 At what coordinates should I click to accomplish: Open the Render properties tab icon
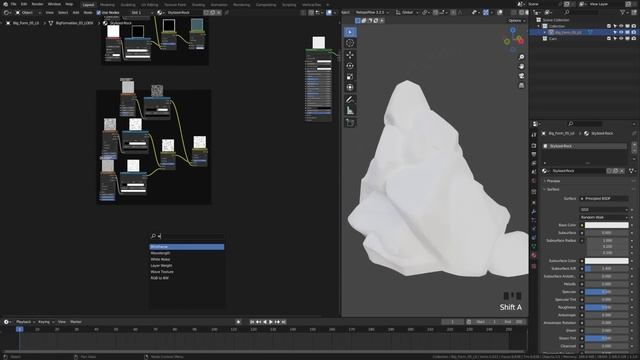(x=534, y=146)
